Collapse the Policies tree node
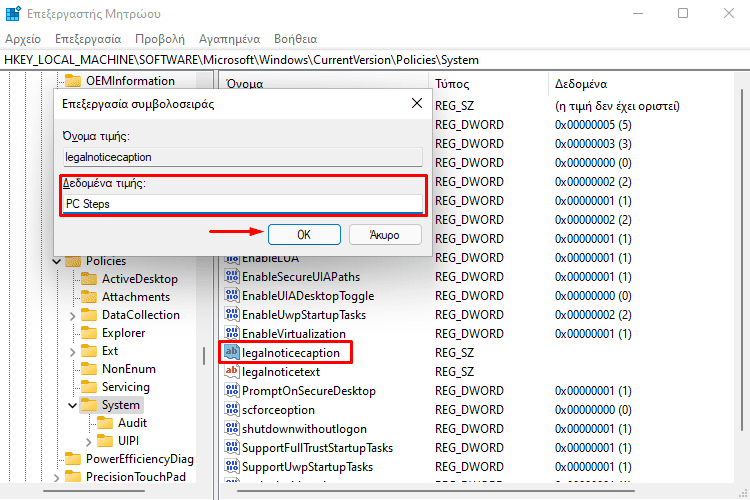The image size is (750, 500). click(x=56, y=261)
